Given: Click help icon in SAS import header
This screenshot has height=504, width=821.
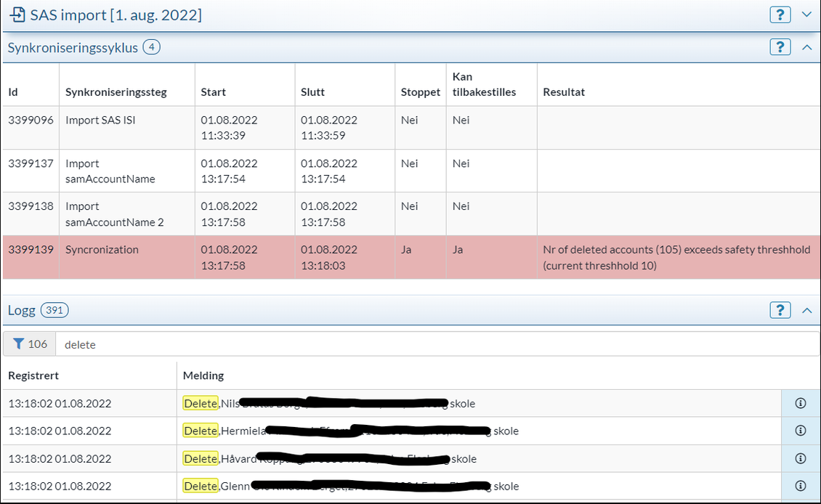Looking at the screenshot, I should coord(780,15).
